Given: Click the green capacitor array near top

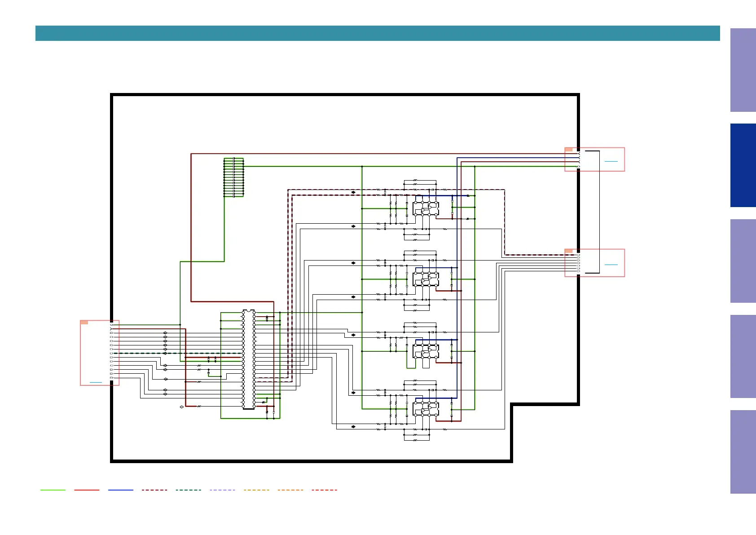Looking at the screenshot, I should 234,177.
